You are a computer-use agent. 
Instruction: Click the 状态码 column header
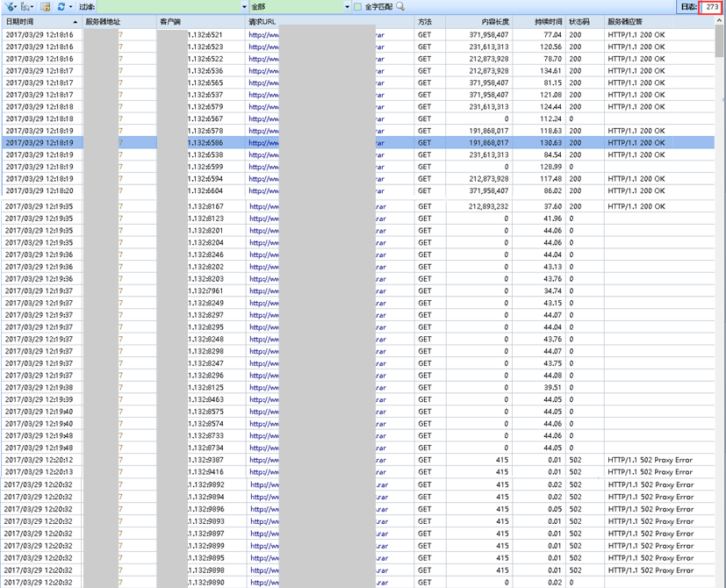[x=579, y=21]
